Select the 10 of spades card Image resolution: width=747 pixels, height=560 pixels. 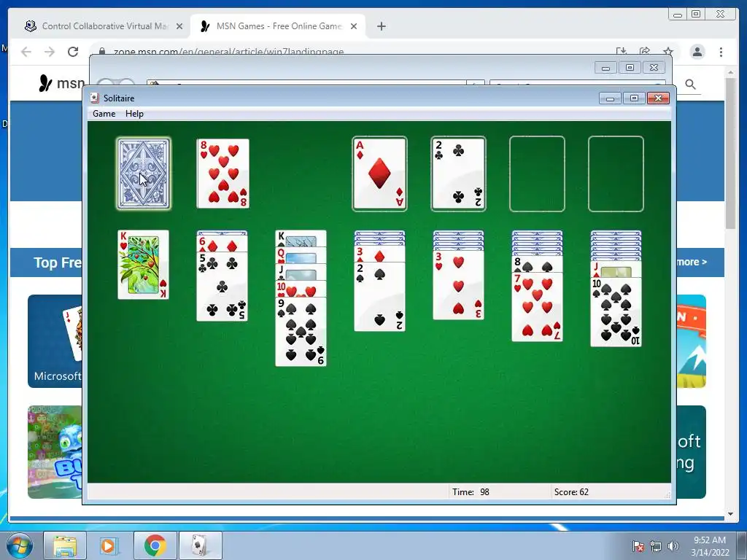pos(616,312)
